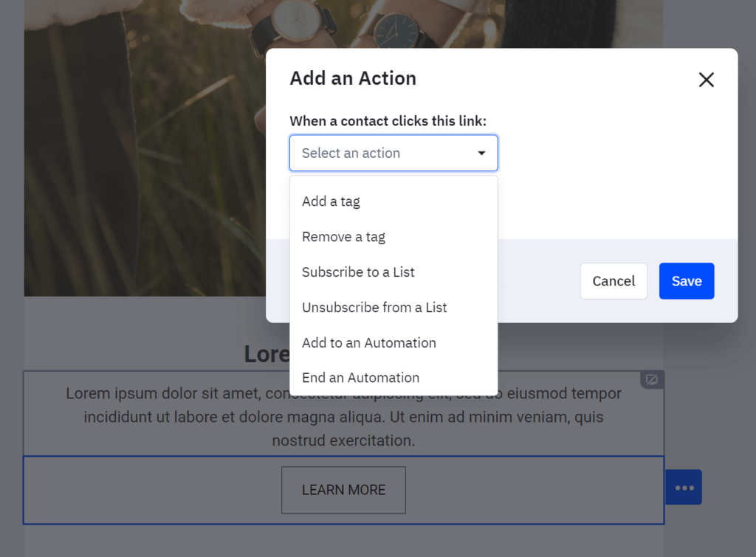Click the caret arrow in action dropdown
Image resolution: width=756 pixels, height=557 pixels.
click(x=481, y=153)
